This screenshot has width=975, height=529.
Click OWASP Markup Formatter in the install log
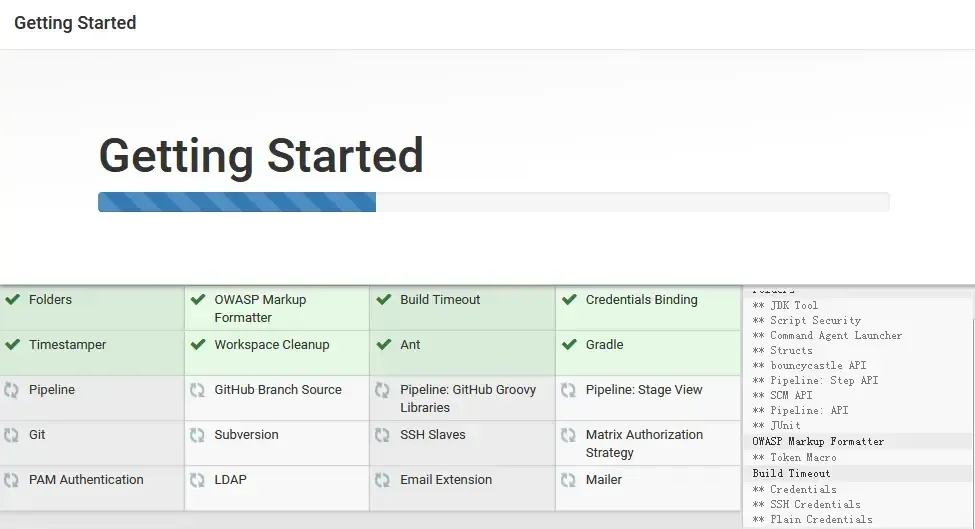pos(818,441)
